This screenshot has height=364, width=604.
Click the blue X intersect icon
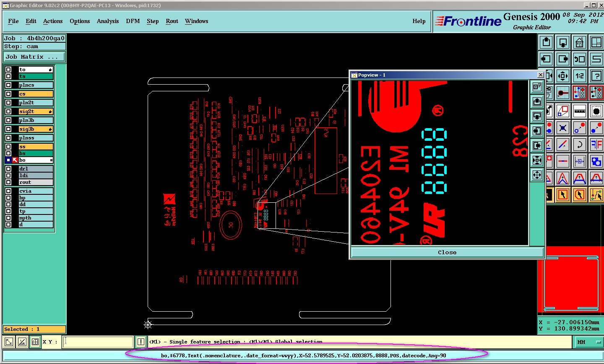coord(563,128)
